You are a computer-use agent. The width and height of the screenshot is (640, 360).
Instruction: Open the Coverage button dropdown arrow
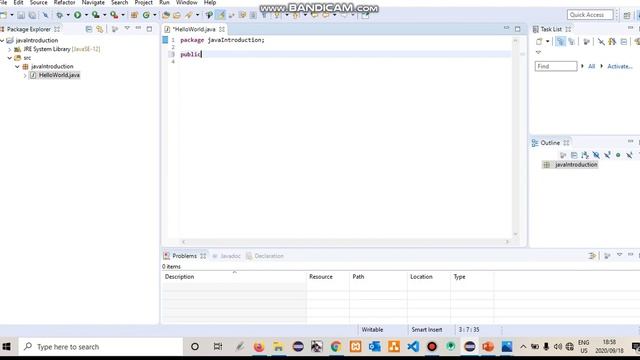click(x=104, y=15)
